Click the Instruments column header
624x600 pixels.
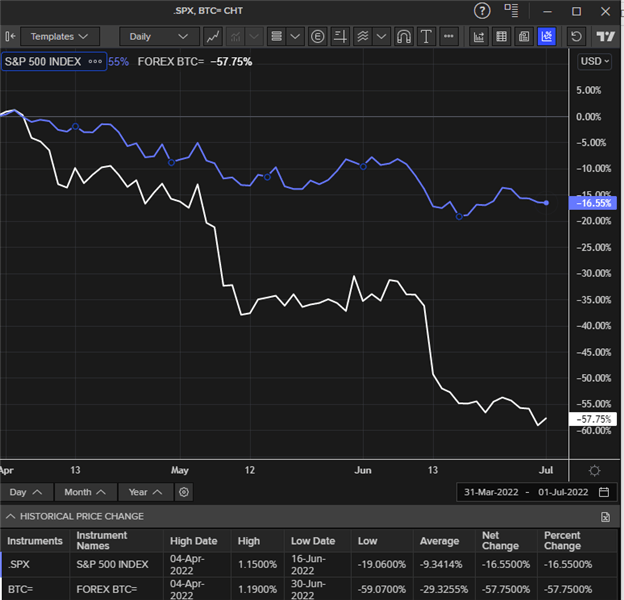(35, 541)
